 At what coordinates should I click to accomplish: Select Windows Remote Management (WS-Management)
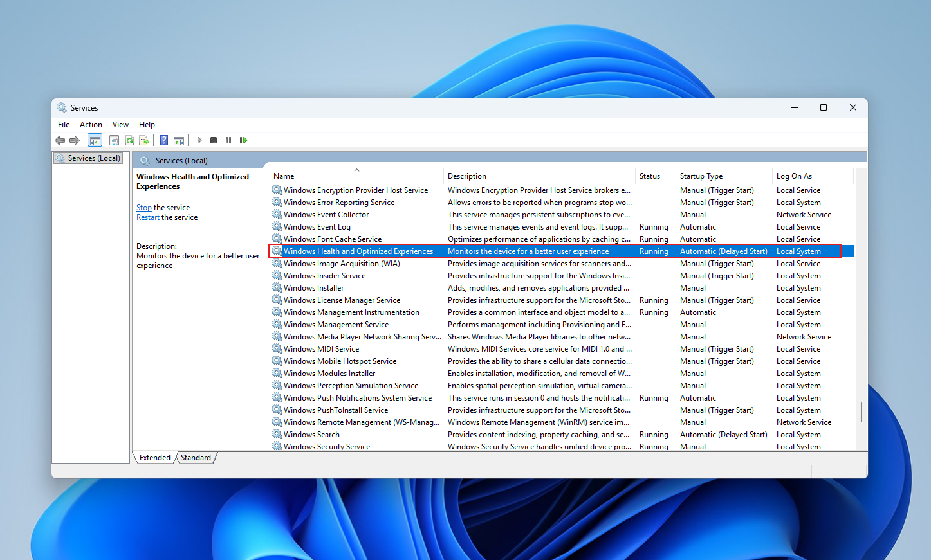point(362,422)
